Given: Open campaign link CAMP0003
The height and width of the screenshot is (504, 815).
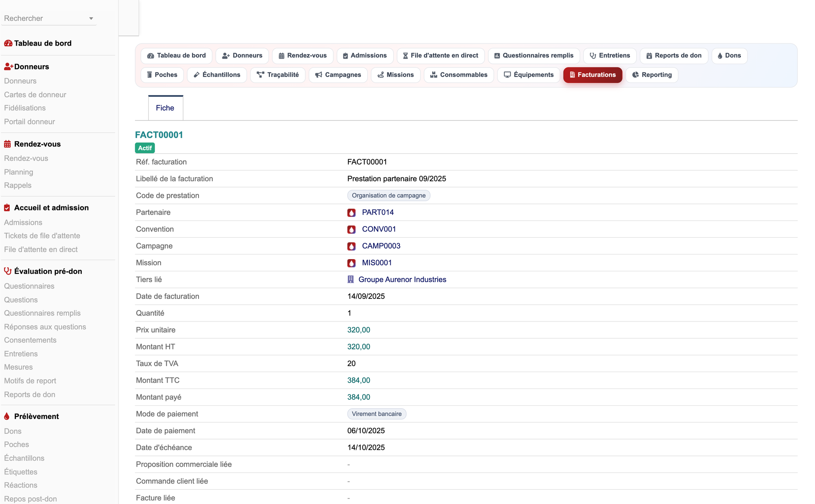Looking at the screenshot, I should pos(381,246).
